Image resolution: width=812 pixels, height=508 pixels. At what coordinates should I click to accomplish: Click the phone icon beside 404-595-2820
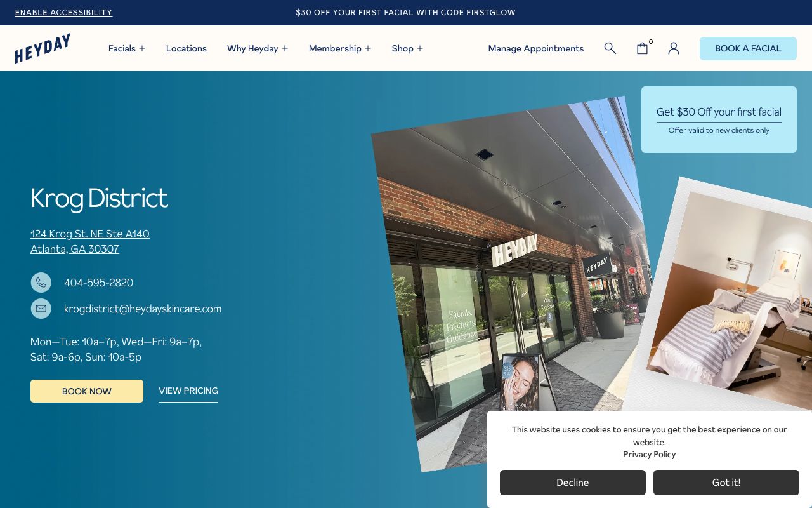(x=41, y=283)
